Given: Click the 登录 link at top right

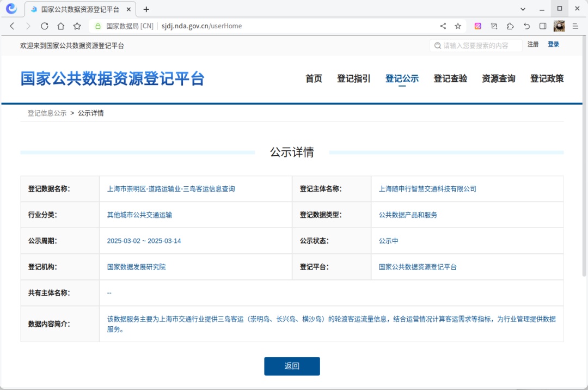Looking at the screenshot, I should (x=553, y=44).
